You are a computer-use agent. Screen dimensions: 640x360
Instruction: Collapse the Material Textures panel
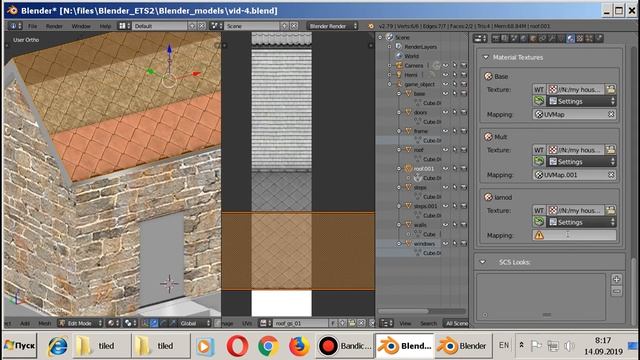coord(485,58)
